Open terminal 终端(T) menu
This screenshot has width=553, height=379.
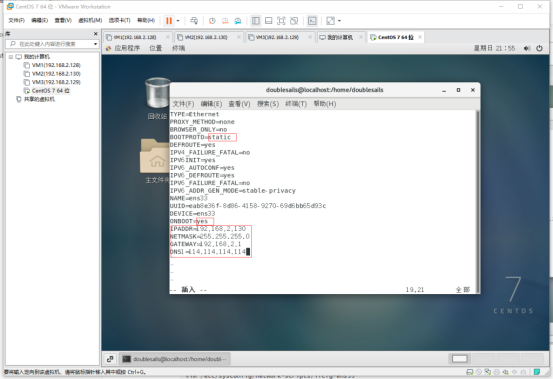[296, 104]
